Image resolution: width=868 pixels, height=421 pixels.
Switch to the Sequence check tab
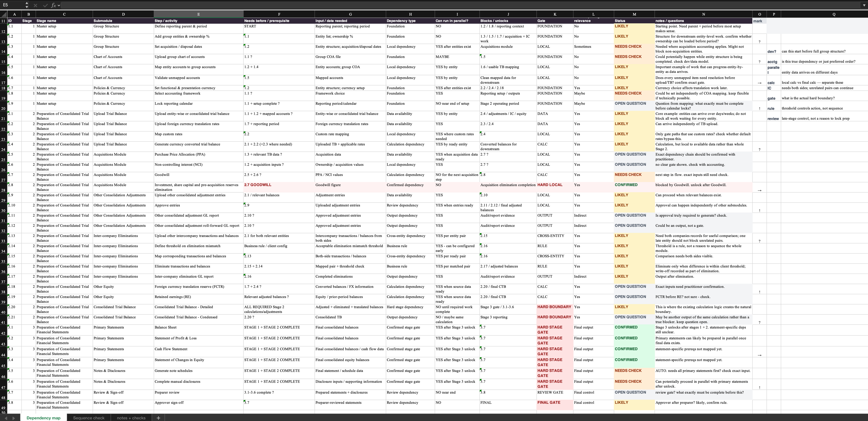[x=89, y=418]
